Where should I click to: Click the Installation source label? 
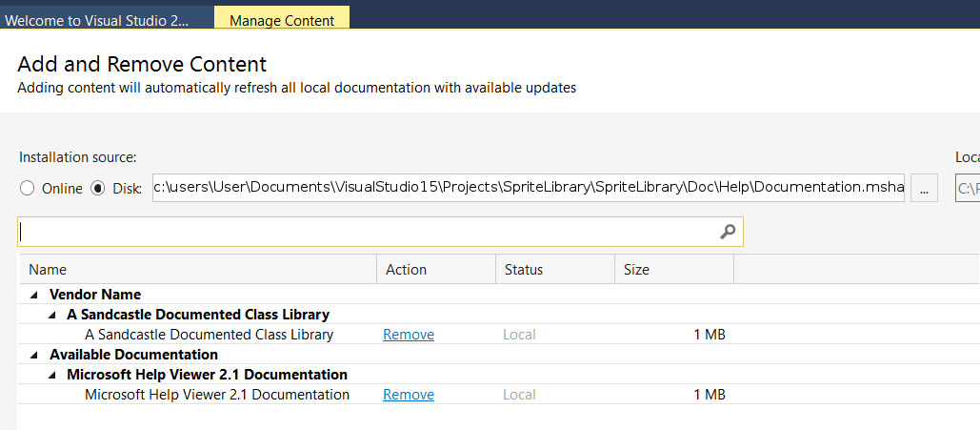coord(77,157)
